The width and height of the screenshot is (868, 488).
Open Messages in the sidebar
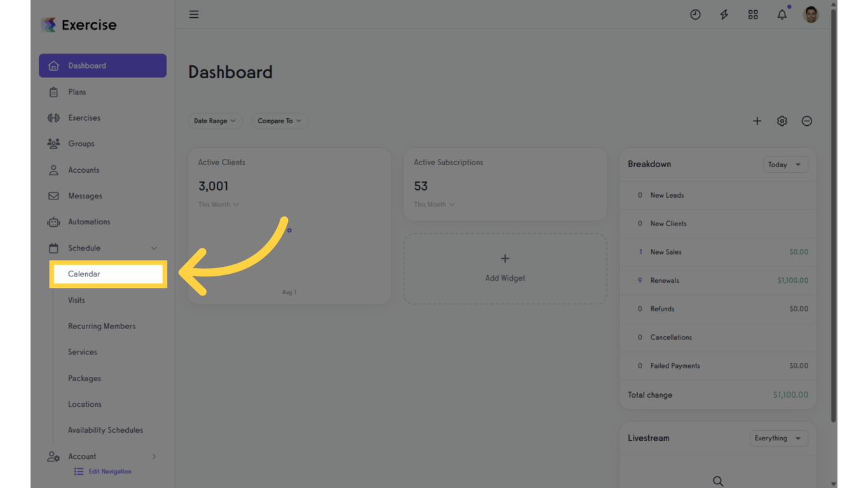(85, 196)
